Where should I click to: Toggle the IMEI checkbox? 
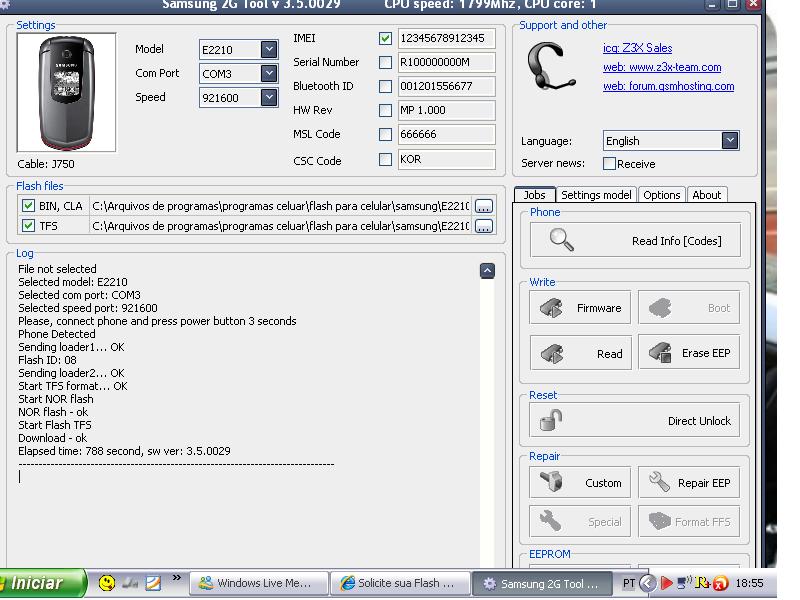[x=385, y=38]
